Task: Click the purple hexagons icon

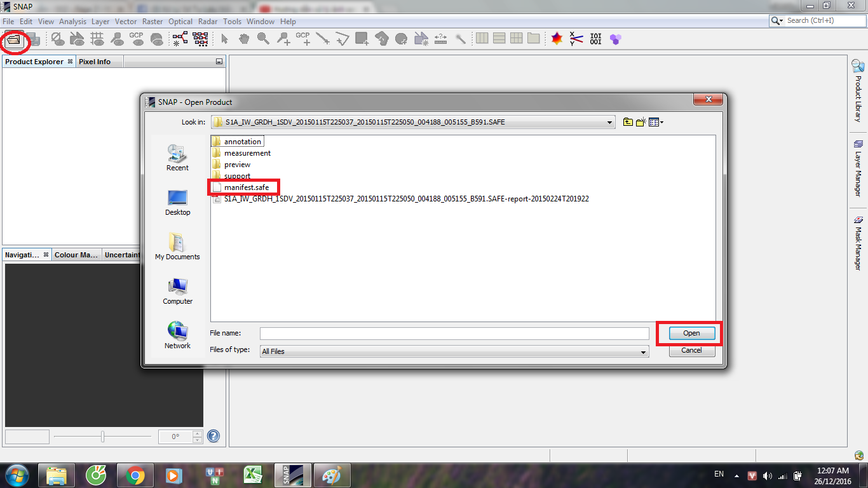Action: pyautogui.click(x=615, y=39)
